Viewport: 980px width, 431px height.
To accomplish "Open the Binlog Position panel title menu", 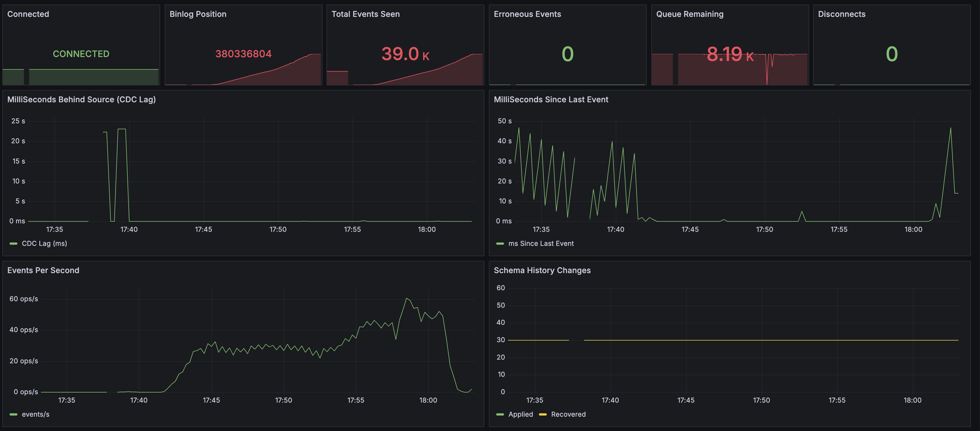I will (x=198, y=14).
